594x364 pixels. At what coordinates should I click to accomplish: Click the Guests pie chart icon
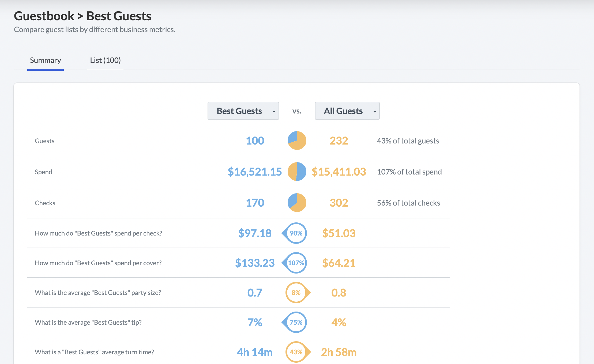coord(297,141)
